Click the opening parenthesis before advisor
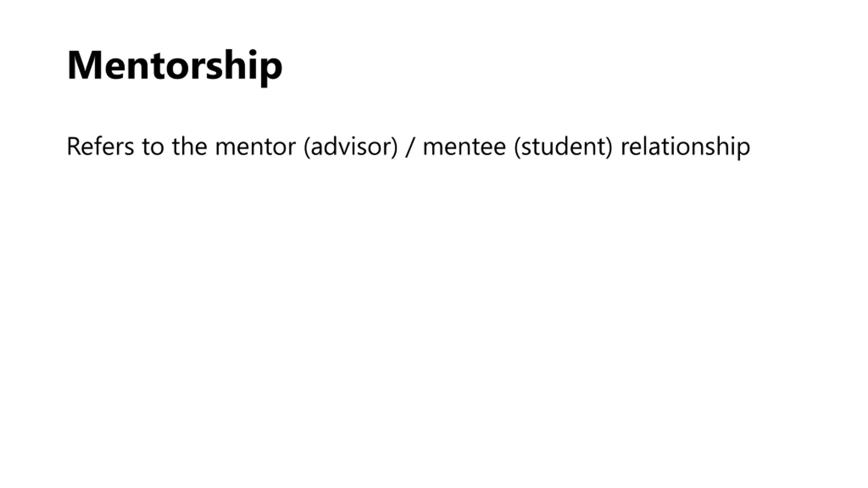Screen dimensions: 868x488 307,147
